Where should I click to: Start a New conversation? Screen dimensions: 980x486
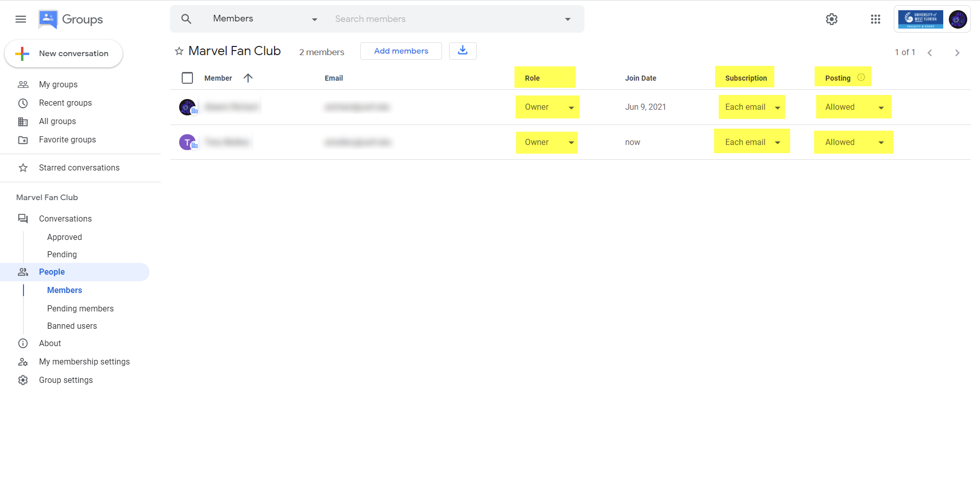64,54
